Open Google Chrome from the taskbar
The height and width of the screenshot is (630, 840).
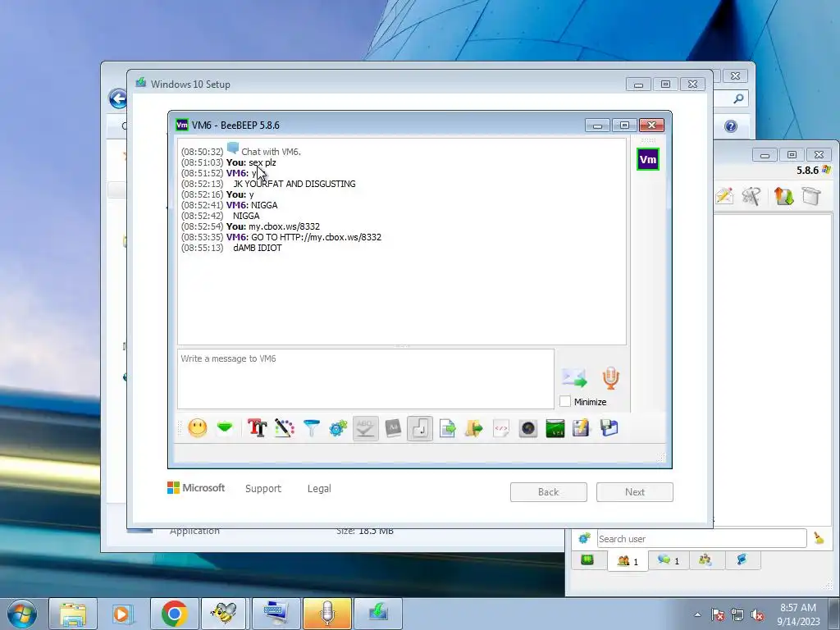coord(174,614)
